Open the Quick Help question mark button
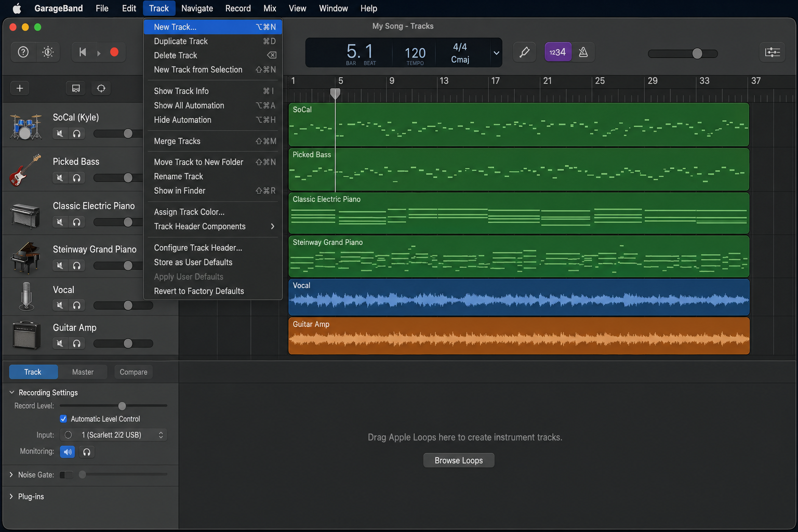The width and height of the screenshot is (798, 532). 23,52
